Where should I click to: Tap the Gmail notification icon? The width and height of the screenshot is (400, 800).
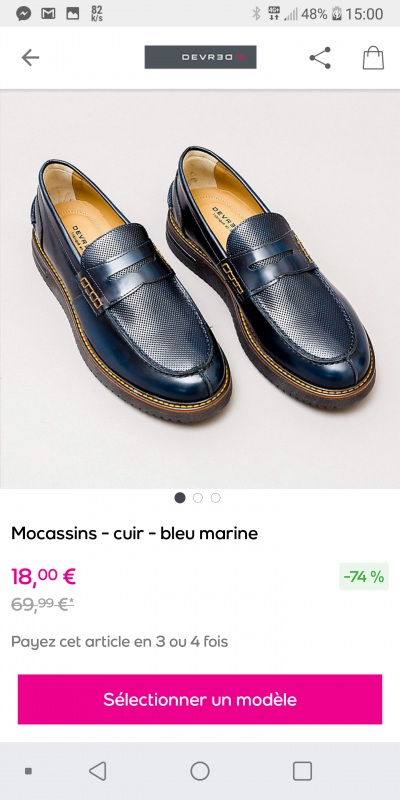coord(48,14)
